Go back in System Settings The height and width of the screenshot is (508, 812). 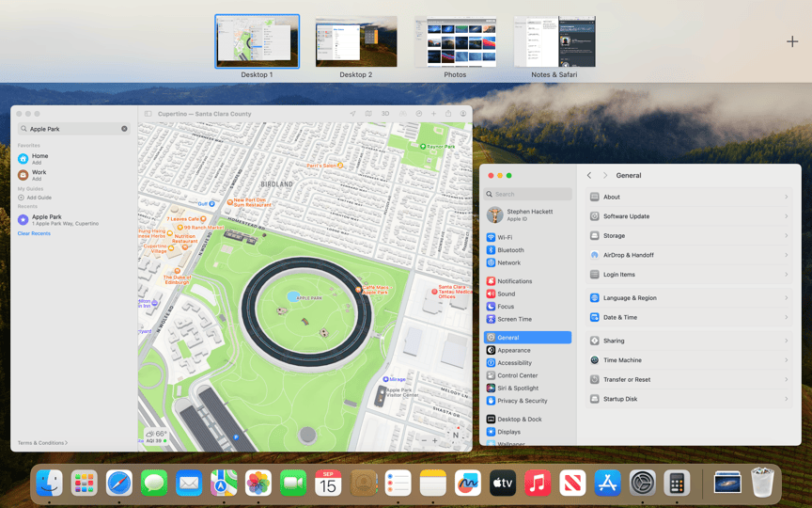(589, 175)
